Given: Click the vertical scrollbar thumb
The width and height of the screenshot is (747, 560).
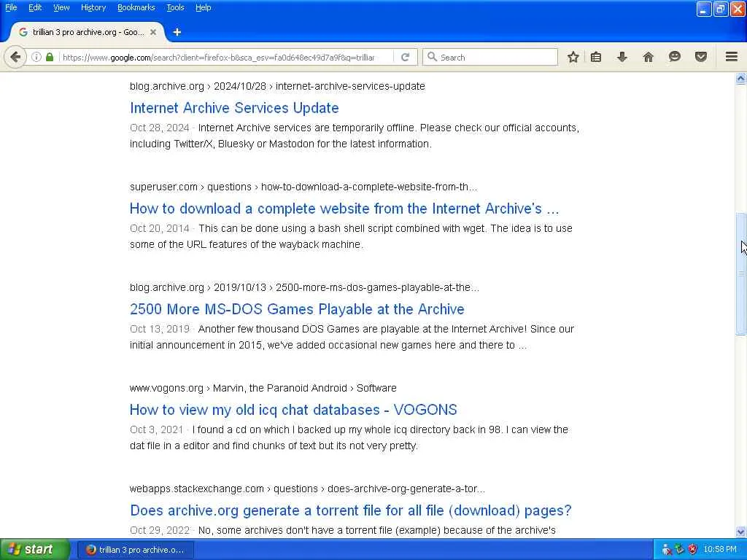Looking at the screenshot, I should [740, 274].
